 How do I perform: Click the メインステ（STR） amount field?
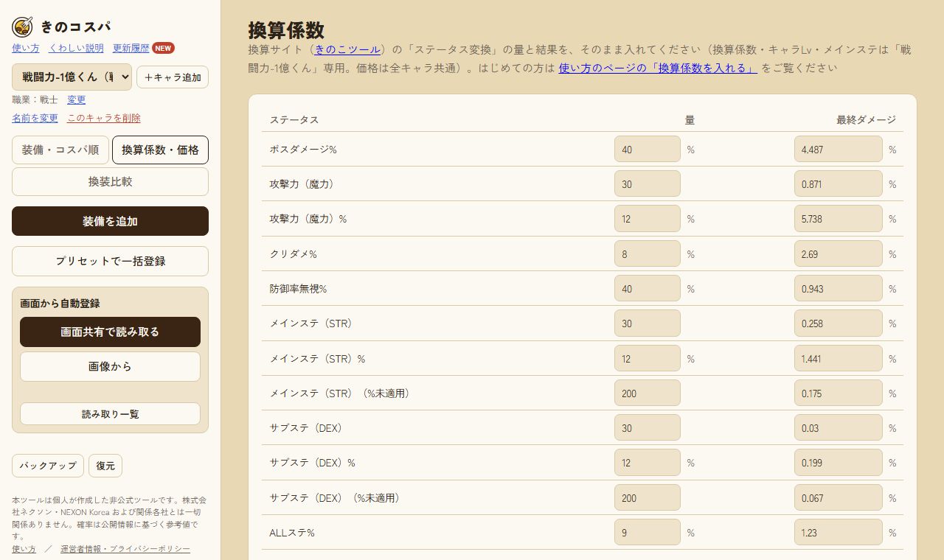click(648, 323)
